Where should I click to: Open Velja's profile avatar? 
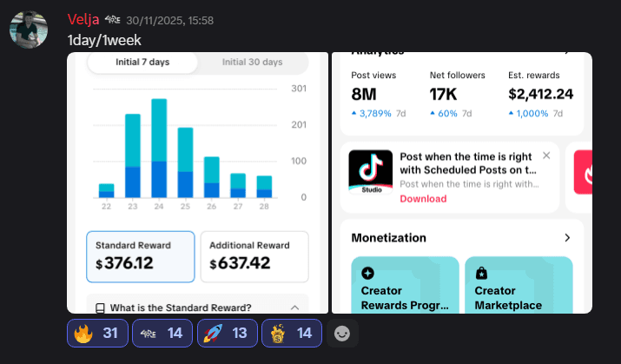[x=29, y=30]
